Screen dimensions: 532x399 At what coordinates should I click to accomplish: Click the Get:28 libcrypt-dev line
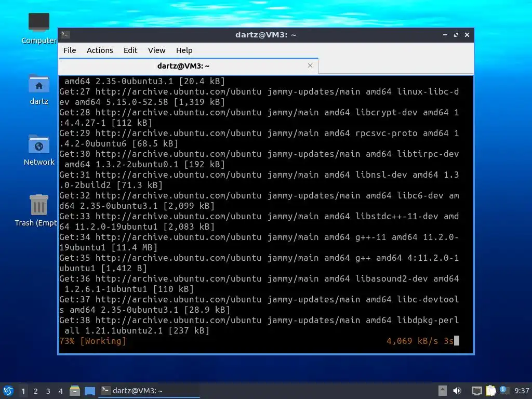tap(259, 117)
